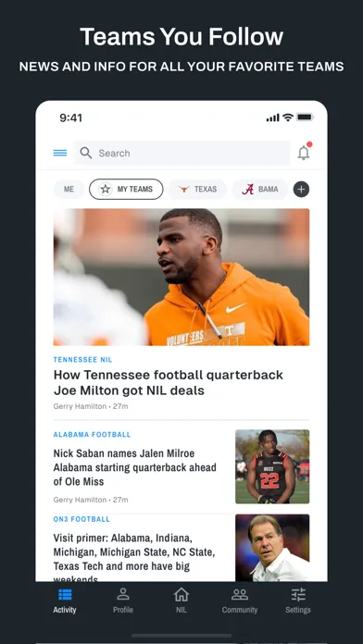The height and width of the screenshot is (644, 363).
Task: Select the MY TEAMS filter chip
Action: point(126,190)
